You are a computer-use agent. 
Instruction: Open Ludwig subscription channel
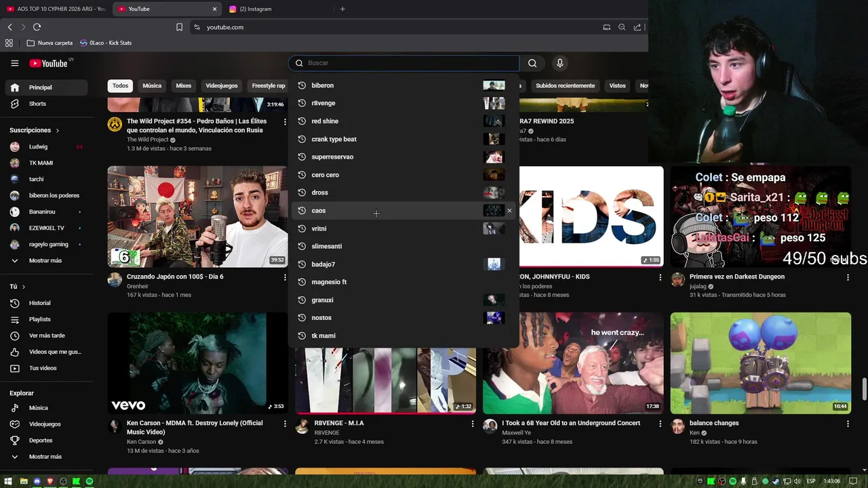tap(46, 147)
